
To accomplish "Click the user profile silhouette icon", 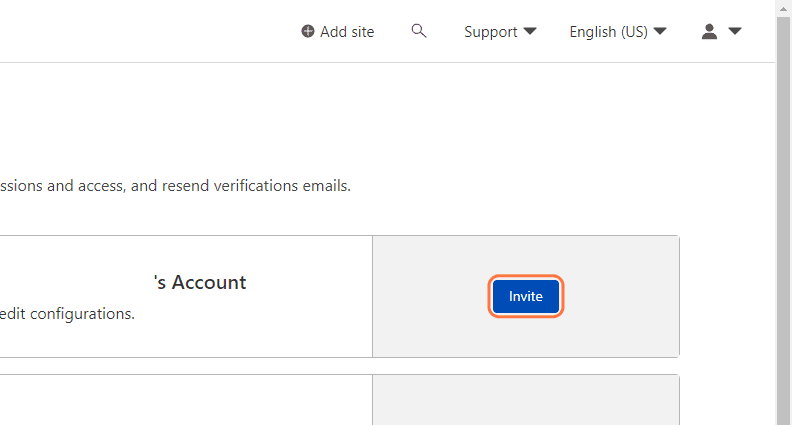I will click(710, 32).
